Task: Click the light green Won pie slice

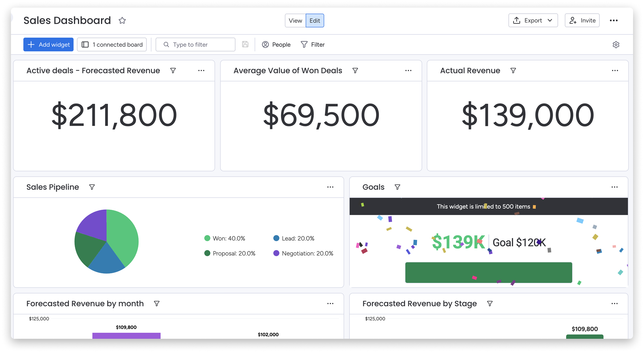Action: (x=122, y=235)
